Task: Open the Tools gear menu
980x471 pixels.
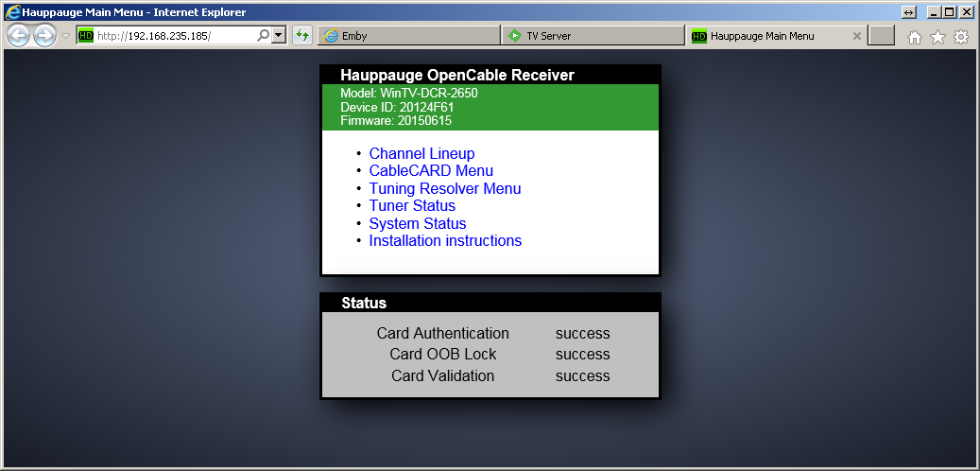Action: 960,38
